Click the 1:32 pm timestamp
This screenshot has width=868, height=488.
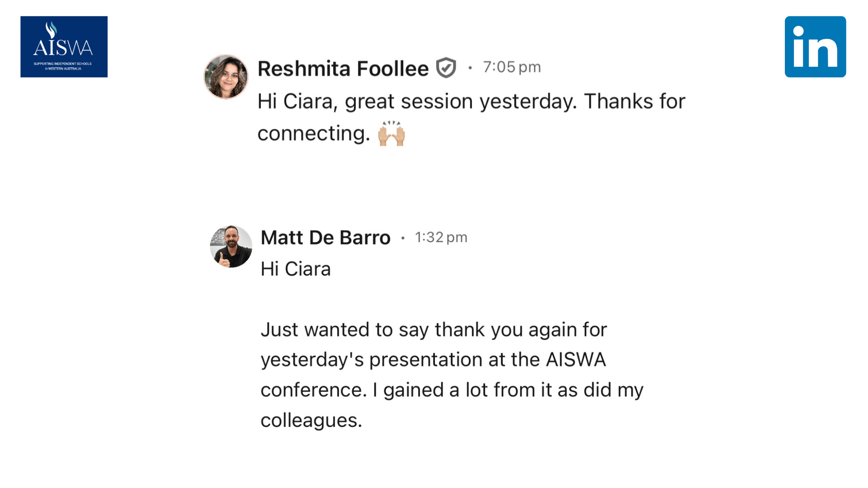[441, 237]
